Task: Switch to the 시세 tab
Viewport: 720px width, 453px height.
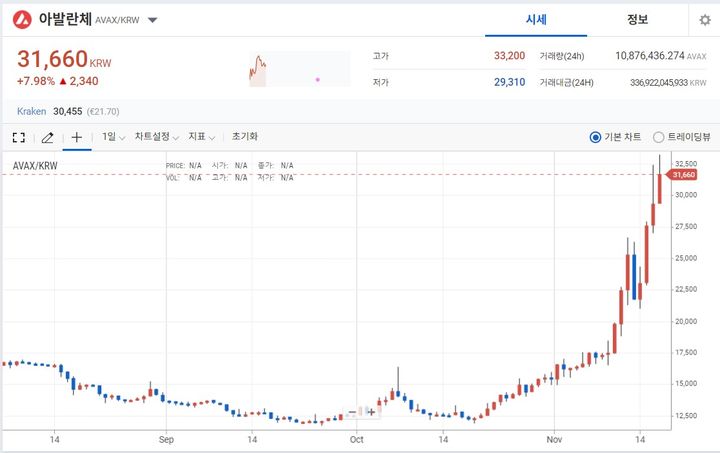Action: (536, 20)
